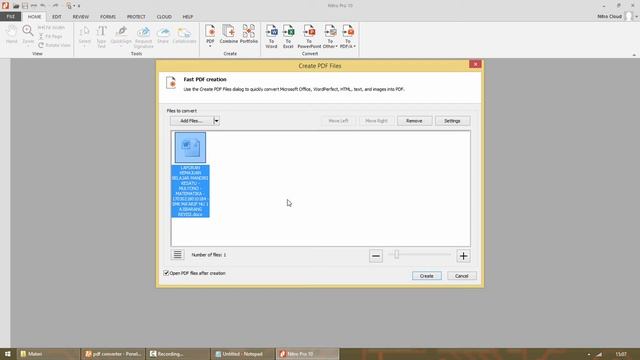Click the Add Files button

[x=191, y=121]
